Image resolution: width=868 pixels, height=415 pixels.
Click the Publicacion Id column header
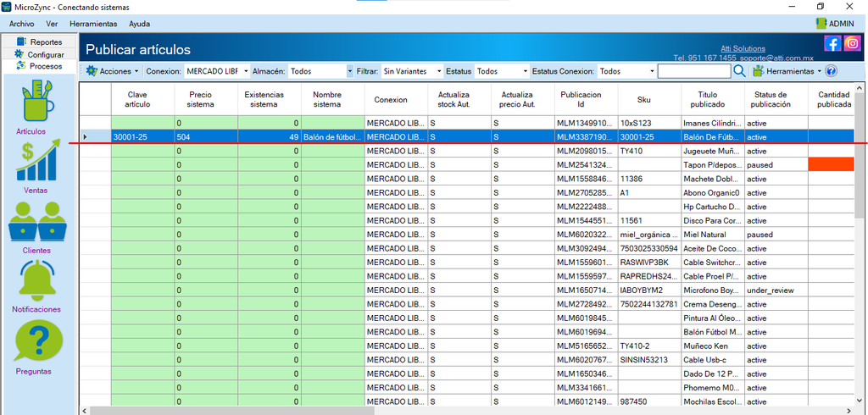click(587, 100)
